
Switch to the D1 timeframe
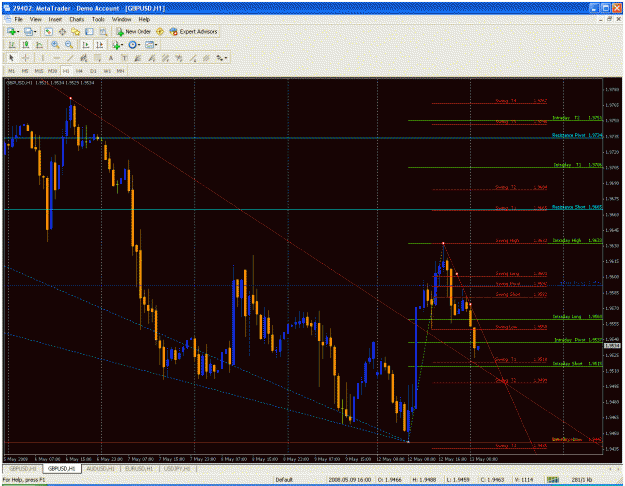point(93,71)
